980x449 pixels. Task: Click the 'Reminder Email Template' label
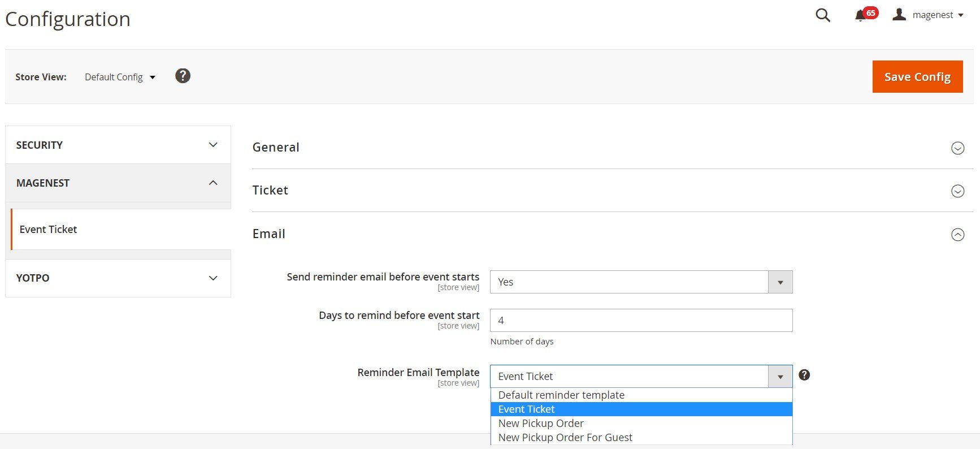(418, 372)
